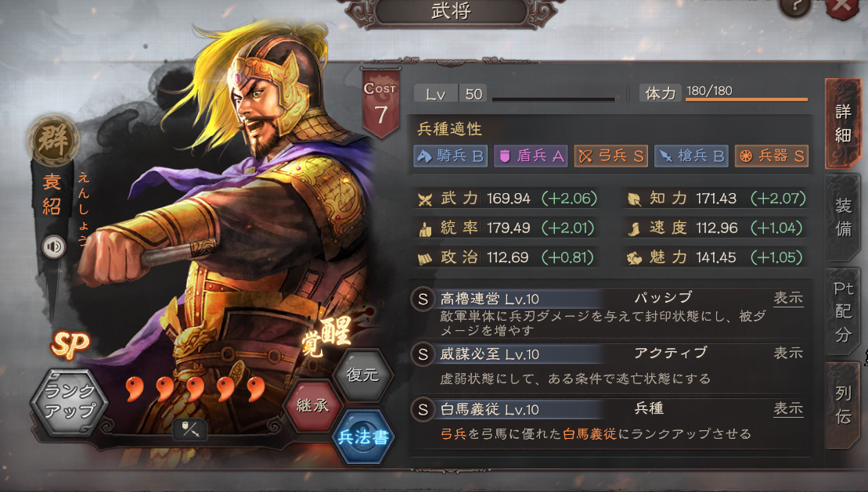The image size is (868, 492).
Task: Play Yuan Shao's voice with speaker icon
Action: click(54, 247)
